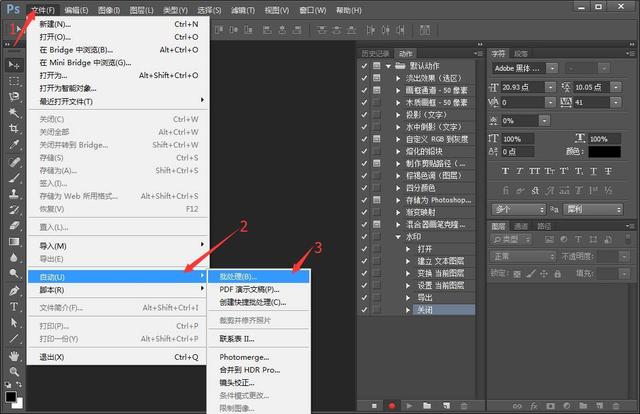640x414 pixels.
Task: Toggle the dialog box for 存储为 Photoshop action
Action: pos(376,200)
